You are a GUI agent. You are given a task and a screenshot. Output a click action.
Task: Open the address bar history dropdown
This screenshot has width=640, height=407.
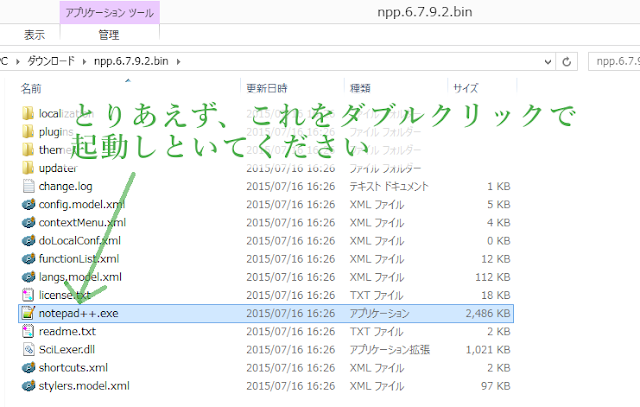click(x=548, y=62)
